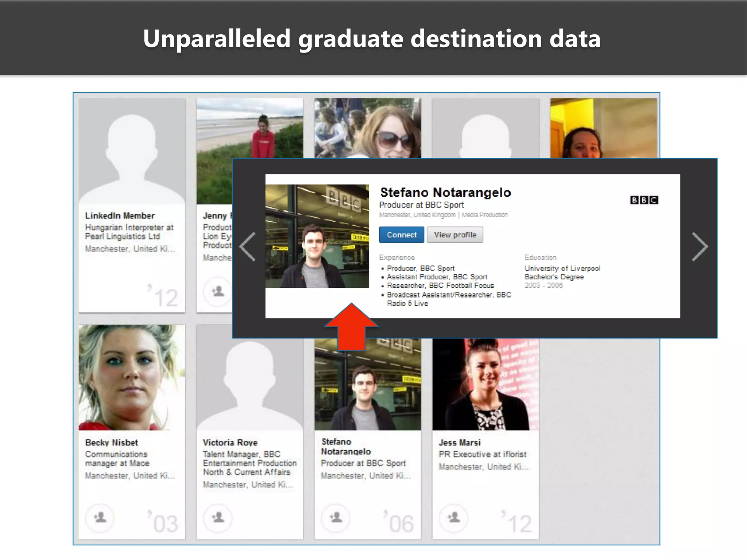Screen dimensions: 747x560
Task: Click the '06 year on Stefano's card
Action: pos(399,522)
